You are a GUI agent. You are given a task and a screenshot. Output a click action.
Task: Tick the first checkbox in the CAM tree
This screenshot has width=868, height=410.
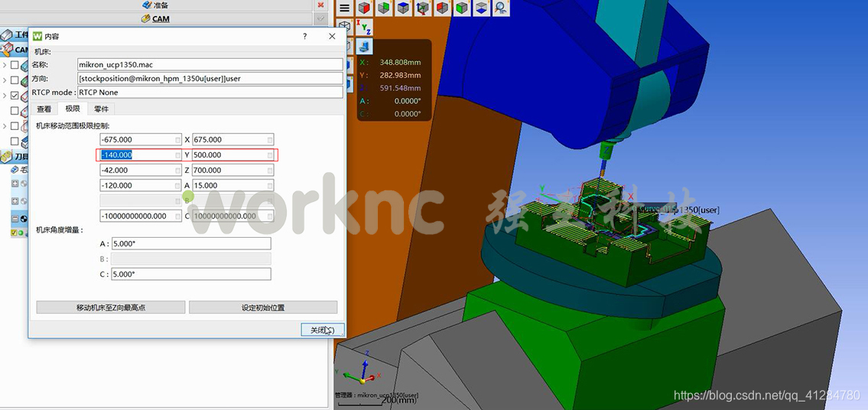click(15, 65)
